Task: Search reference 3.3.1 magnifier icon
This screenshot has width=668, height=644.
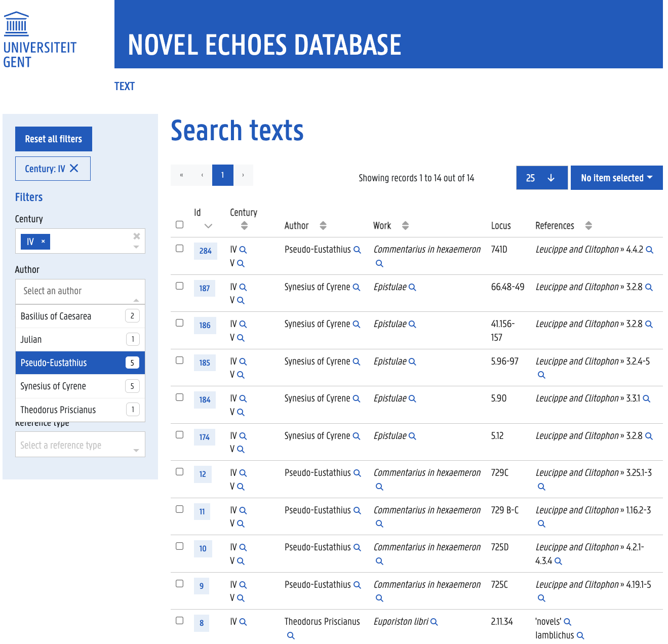Action: (647, 398)
